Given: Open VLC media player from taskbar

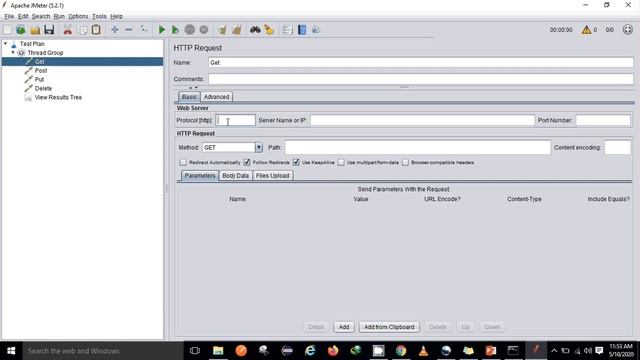Looking at the screenshot, I should tap(423, 351).
